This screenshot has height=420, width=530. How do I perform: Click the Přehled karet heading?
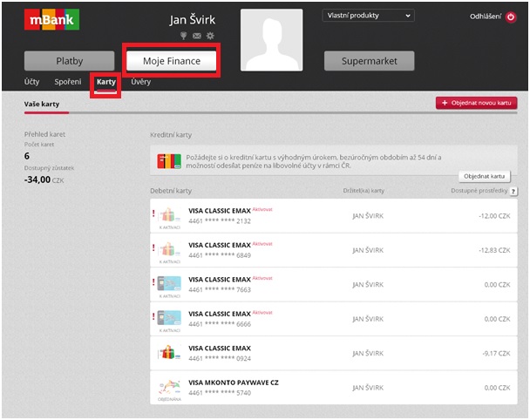click(44, 134)
